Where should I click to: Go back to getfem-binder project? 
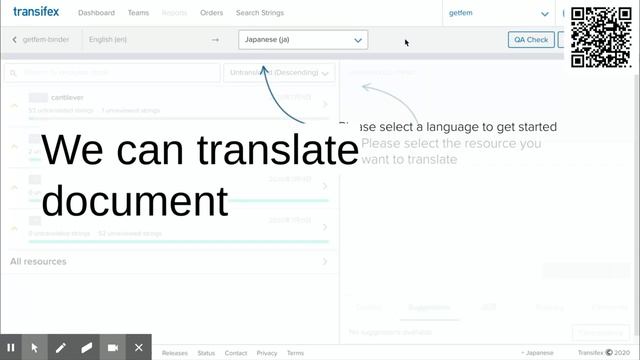(41, 40)
